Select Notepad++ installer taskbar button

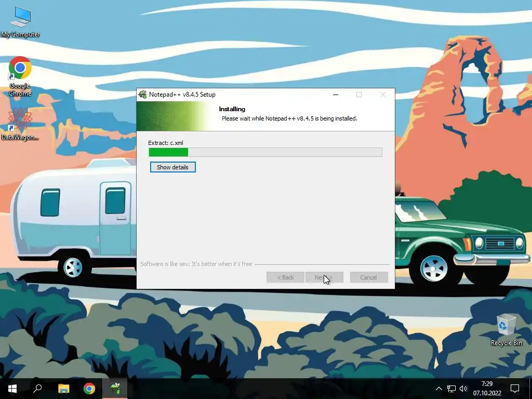115,389
